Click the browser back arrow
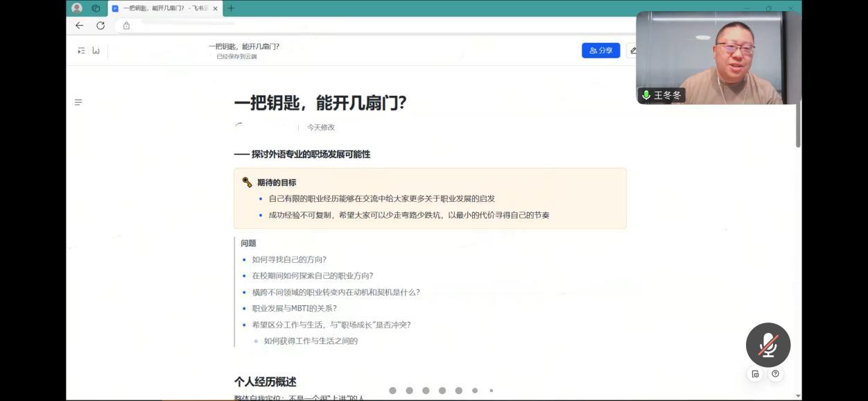The image size is (868, 401). coord(79,26)
